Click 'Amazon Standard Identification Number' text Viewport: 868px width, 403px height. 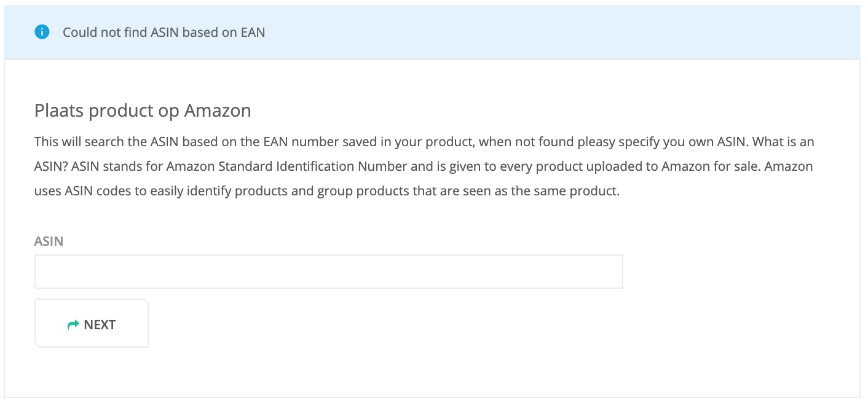tap(286, 166)
